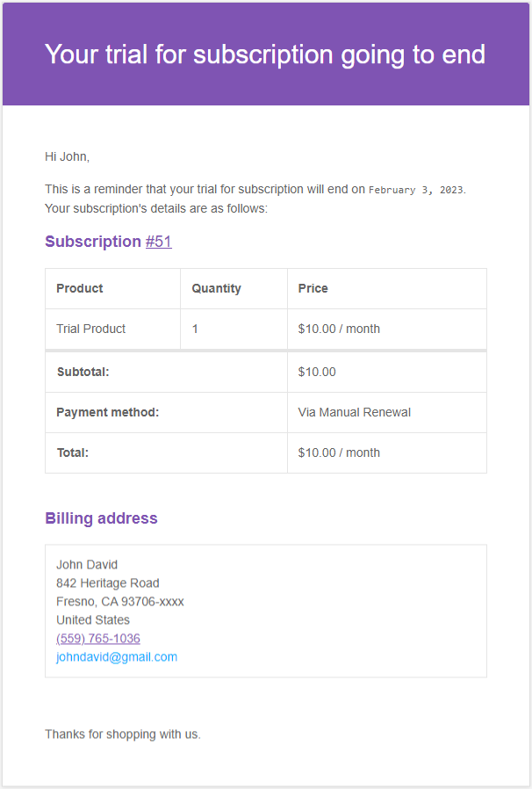Screen dimensions: 532x789
Task: Click the johndavid@gmail.com email link
Action: click(117, 657)
